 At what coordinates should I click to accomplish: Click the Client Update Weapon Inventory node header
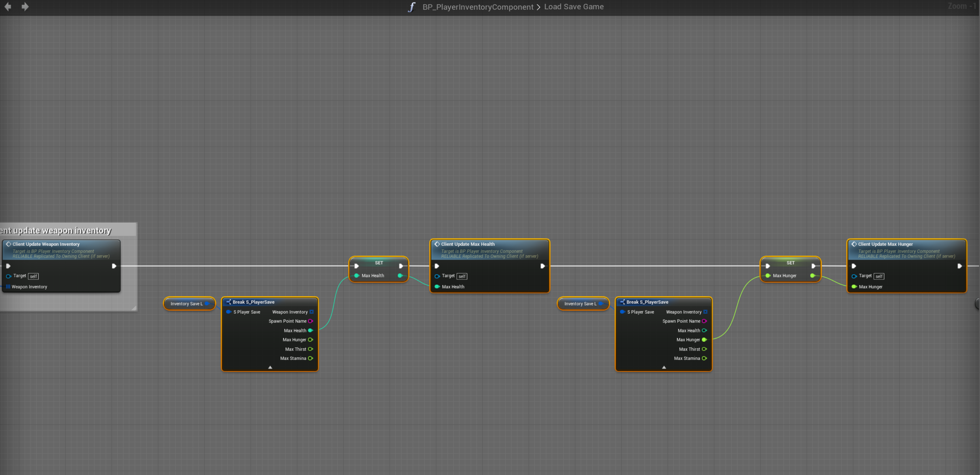[x=46, y=244]
